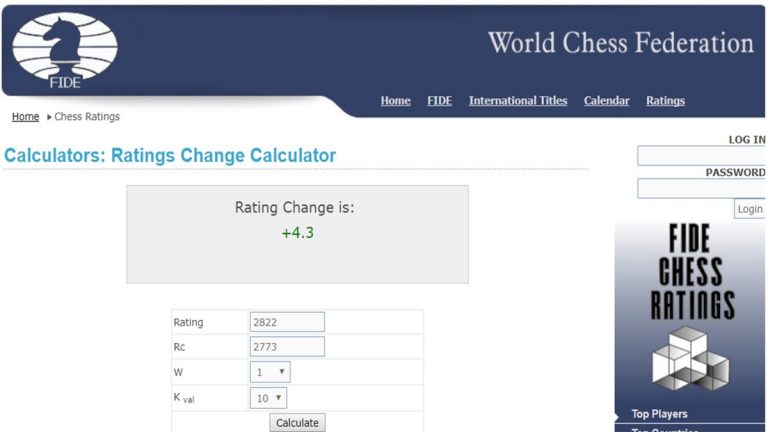Click the Rating row label

click(188, 322)
